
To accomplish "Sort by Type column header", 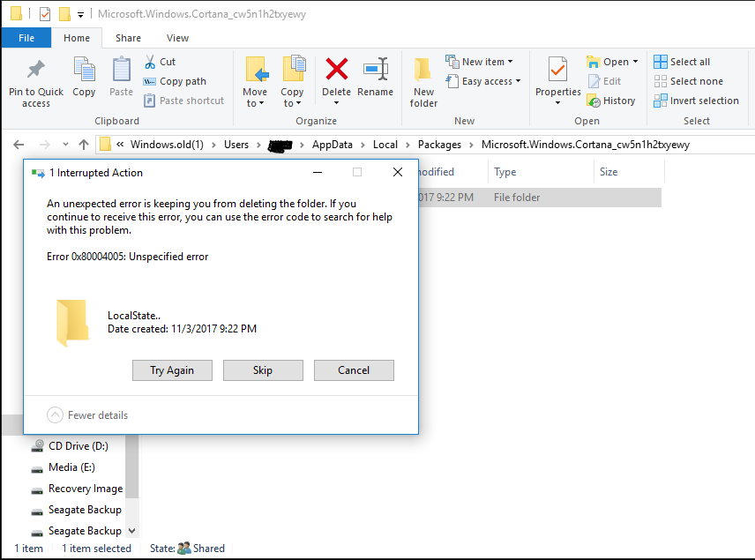I will pos(542,172).
